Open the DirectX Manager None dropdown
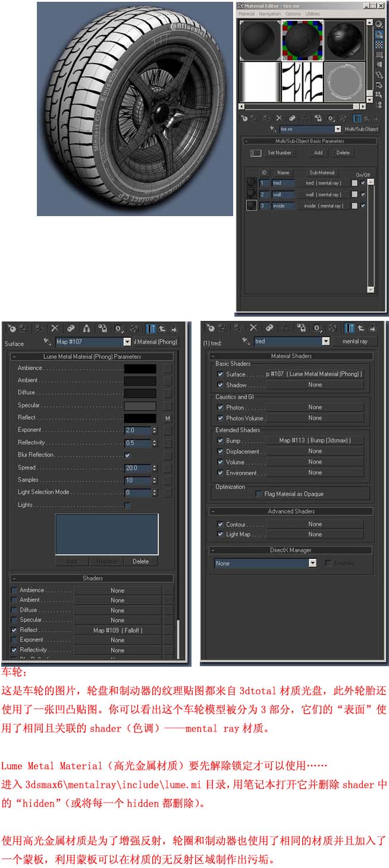The width and height of the screenshot is (389, 868). (313, 563)
